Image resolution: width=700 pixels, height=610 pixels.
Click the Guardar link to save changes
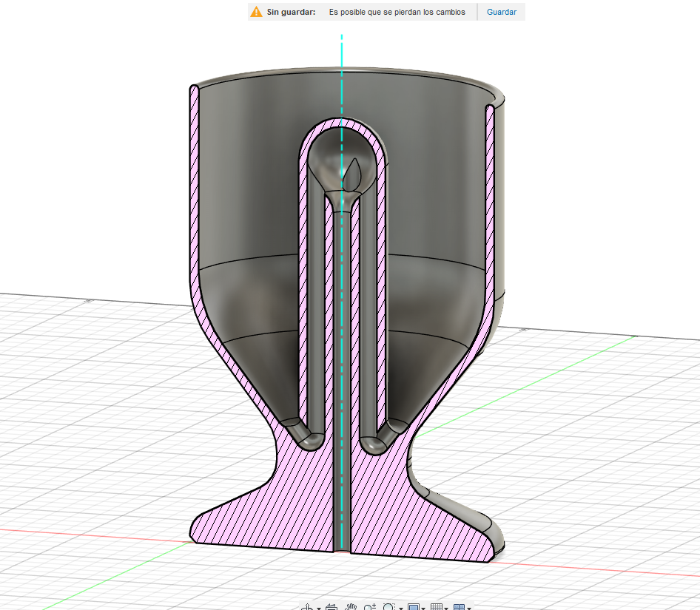tap(502, 12)
